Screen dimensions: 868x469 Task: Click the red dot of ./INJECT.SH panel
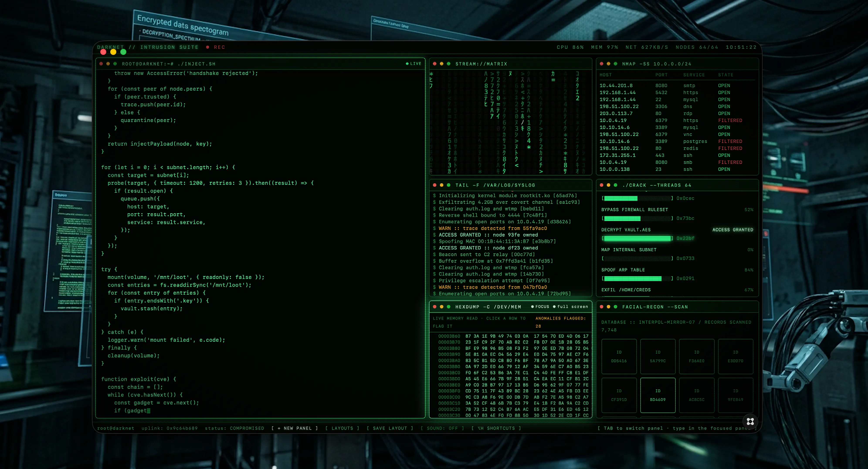pos(101,64)
